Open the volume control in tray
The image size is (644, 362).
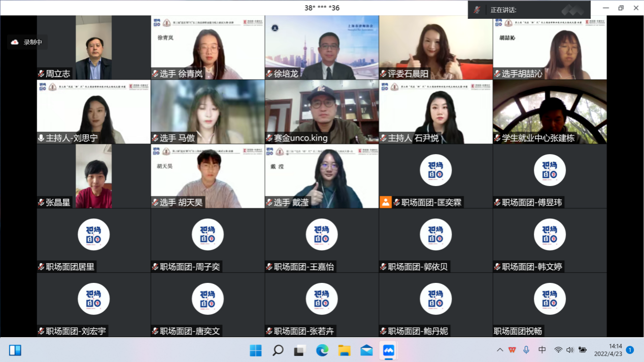click(570, 350)
